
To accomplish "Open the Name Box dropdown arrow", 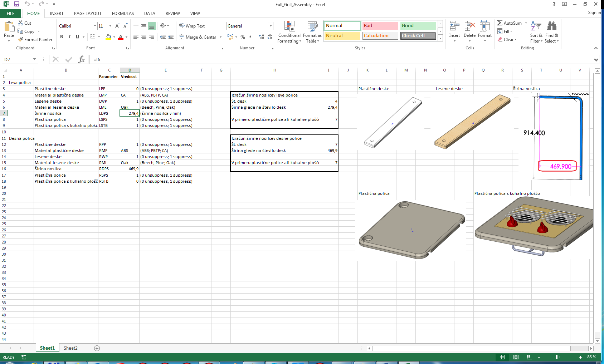I will pyautogui.click(x=34, y=59).
